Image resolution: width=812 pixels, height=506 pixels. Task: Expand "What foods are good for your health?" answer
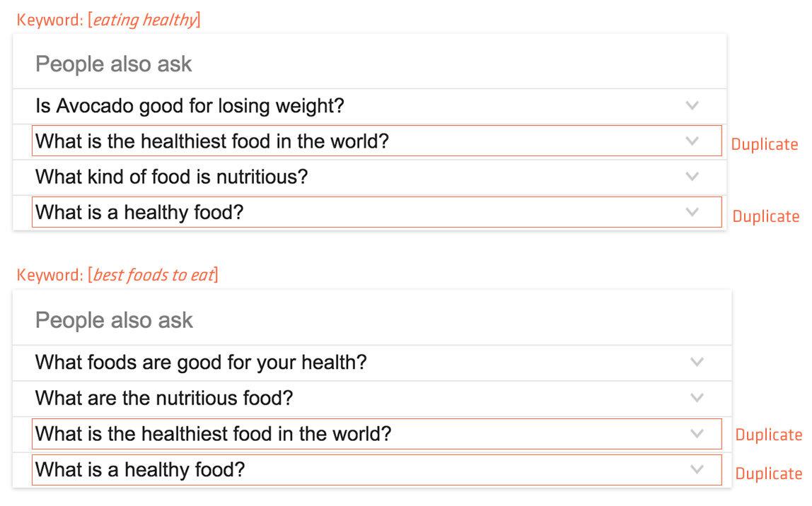coord(695,362)
